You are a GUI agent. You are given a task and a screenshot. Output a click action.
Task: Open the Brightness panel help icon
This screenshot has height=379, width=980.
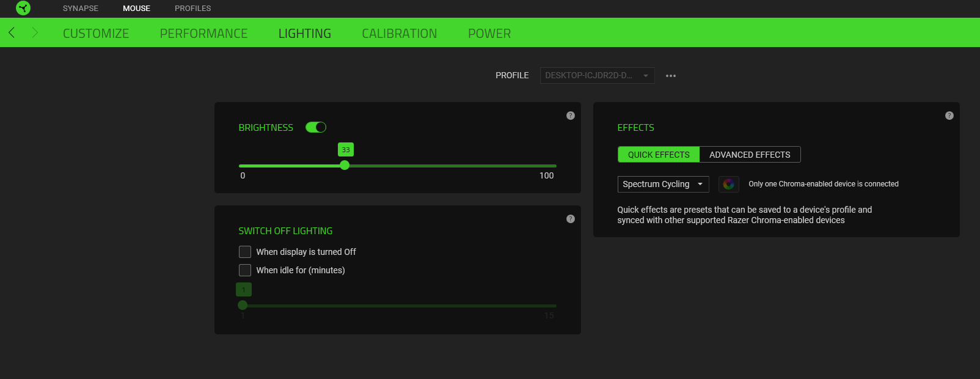pyautogui.click(x=571, y=116)
